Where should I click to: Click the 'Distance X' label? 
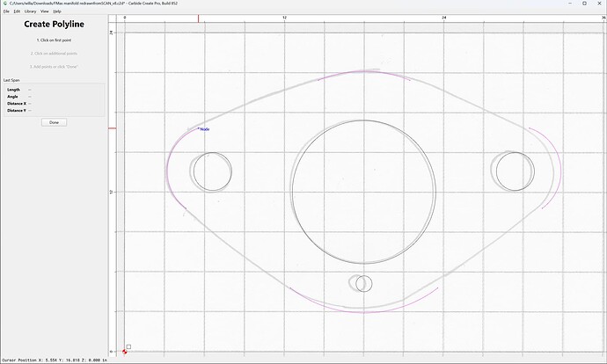tap(17, 103)
